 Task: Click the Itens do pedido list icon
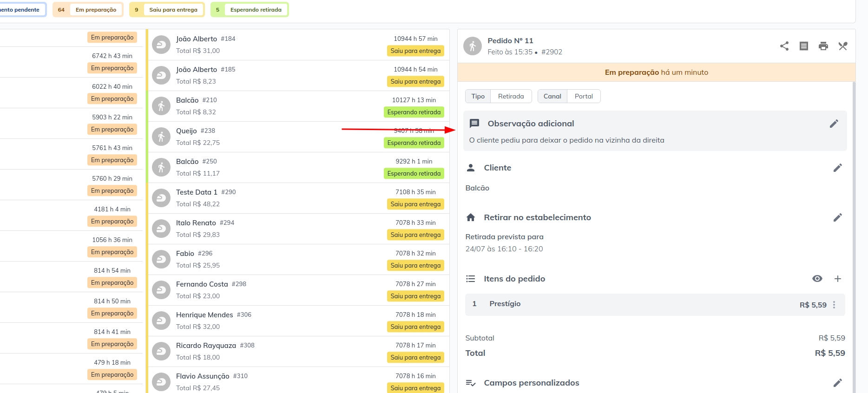pos(471,279)
